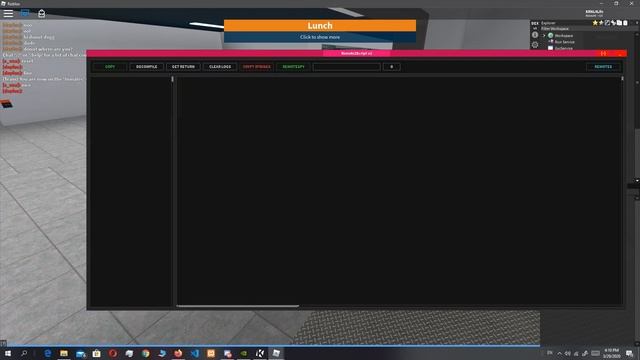Click the counter box showing 0
Image resolution: width=640 pixels, height=360 pixels.
point(391,67)
